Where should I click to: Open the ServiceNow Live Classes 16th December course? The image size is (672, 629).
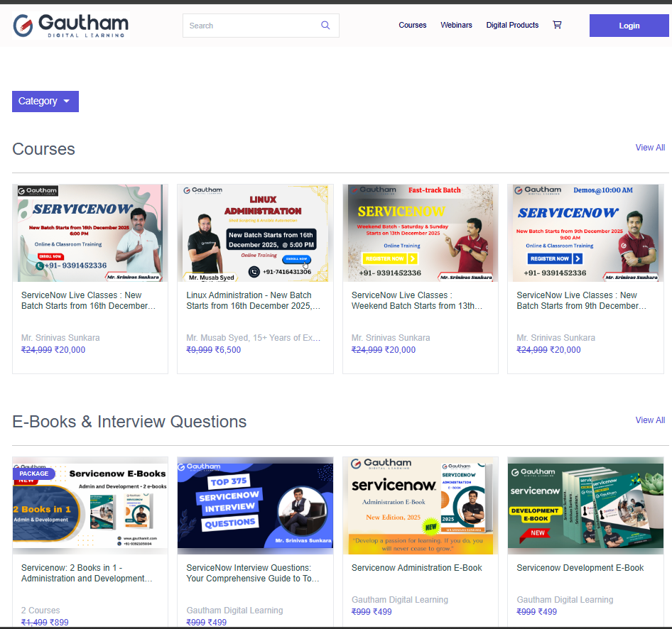(90, 233)
